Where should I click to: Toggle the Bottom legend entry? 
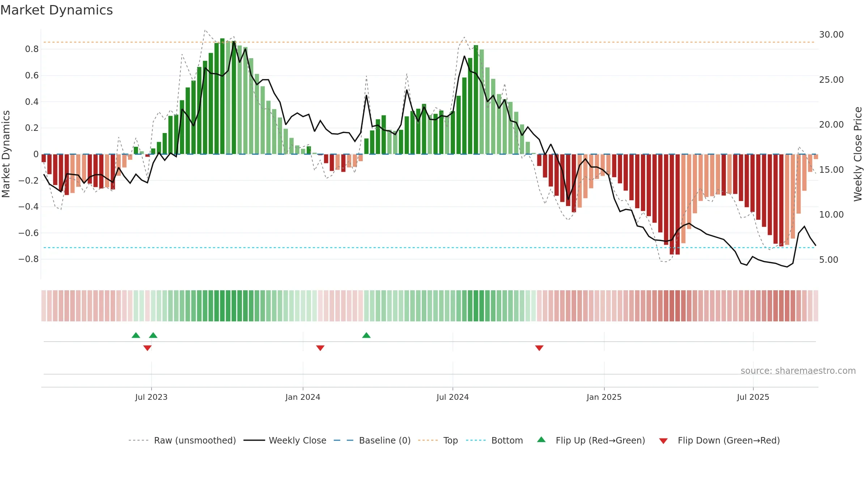point(494,440)
